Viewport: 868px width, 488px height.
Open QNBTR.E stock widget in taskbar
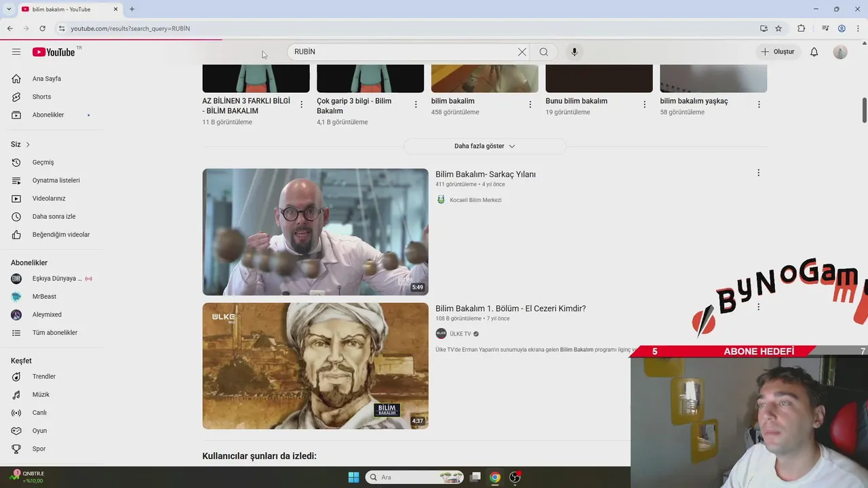tap(27, 477)
